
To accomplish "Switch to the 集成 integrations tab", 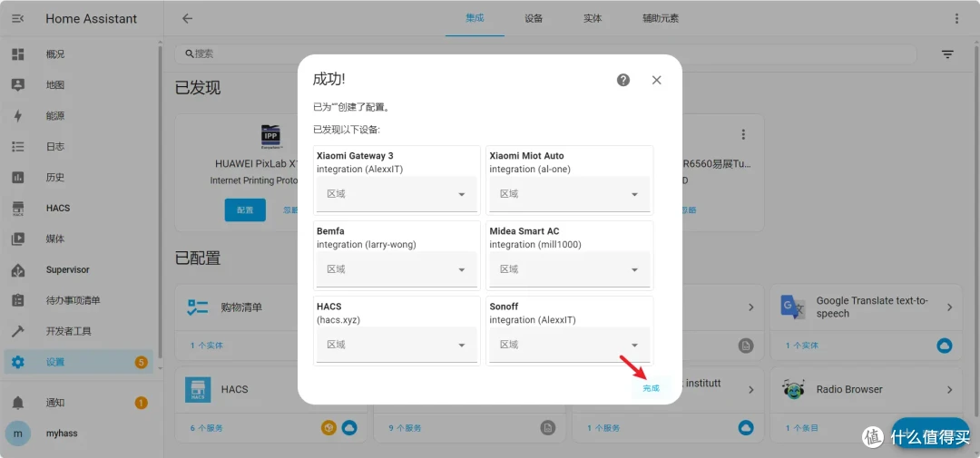I will pos(475,18).
